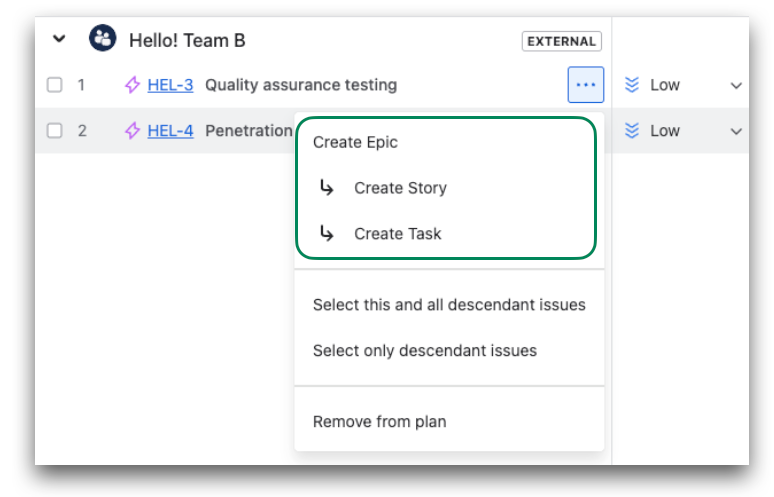Image resolution: width=774 pixels, height=497 pixels.
Task: Click Remove from plan
Action: click(379, 421)
